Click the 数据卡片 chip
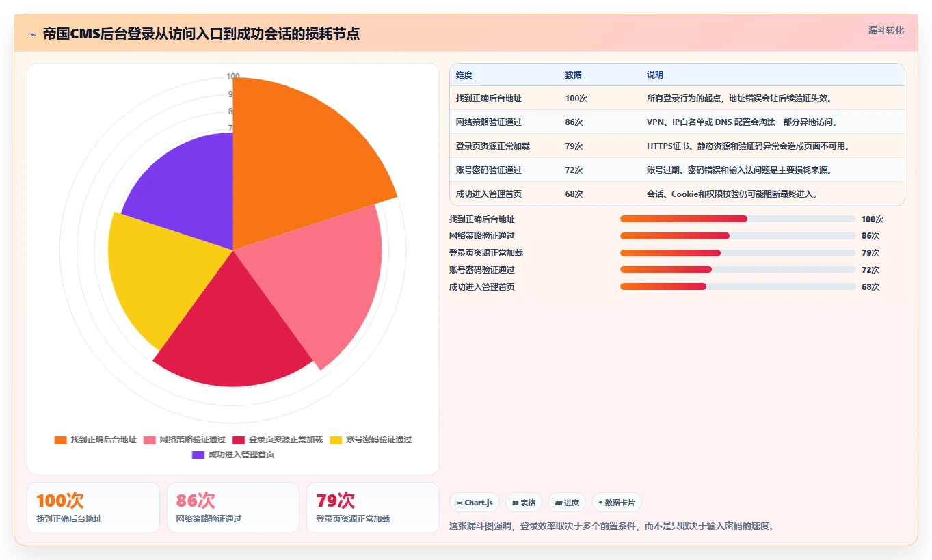The width and height of the screenshot is (932, 560). [617, 503]
